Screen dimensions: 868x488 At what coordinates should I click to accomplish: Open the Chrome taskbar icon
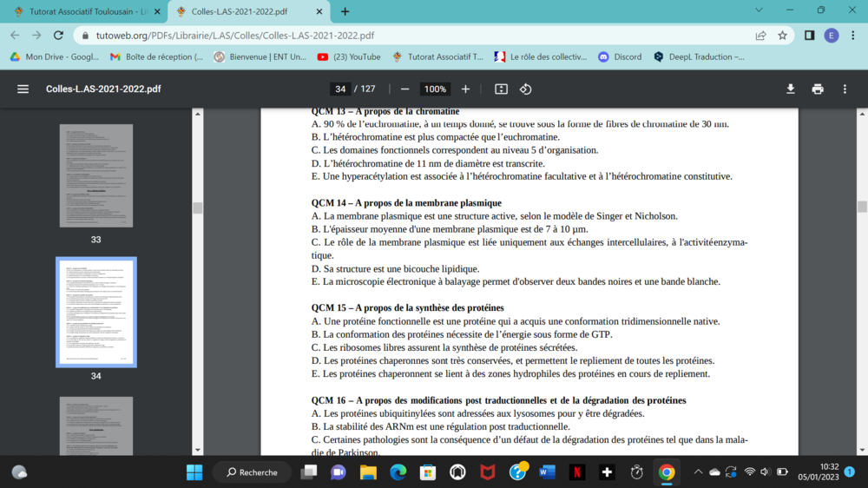(667, 472)
